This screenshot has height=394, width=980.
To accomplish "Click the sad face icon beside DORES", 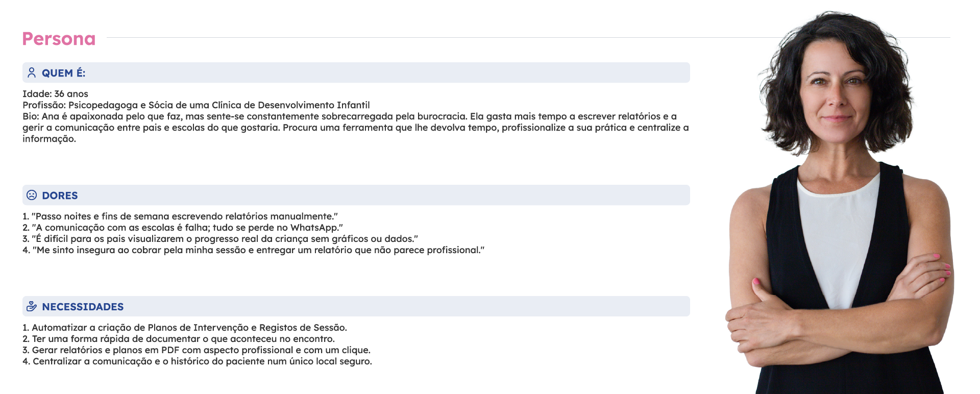I will tap(32, 195).
